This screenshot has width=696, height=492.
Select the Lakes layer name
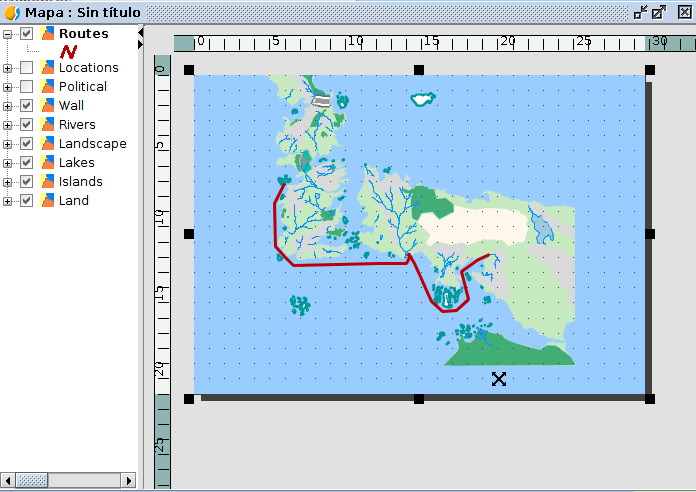[x=76, y=163]
